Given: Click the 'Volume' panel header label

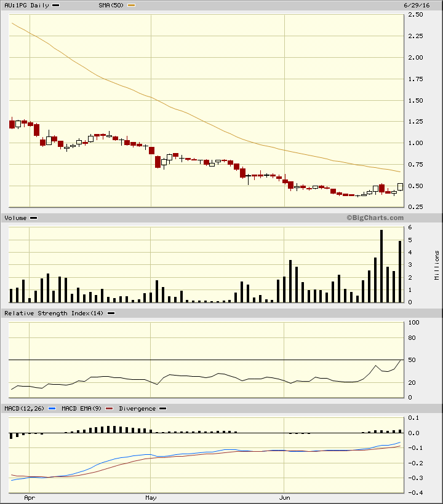Looking at the screenshot, I should 15,218.
